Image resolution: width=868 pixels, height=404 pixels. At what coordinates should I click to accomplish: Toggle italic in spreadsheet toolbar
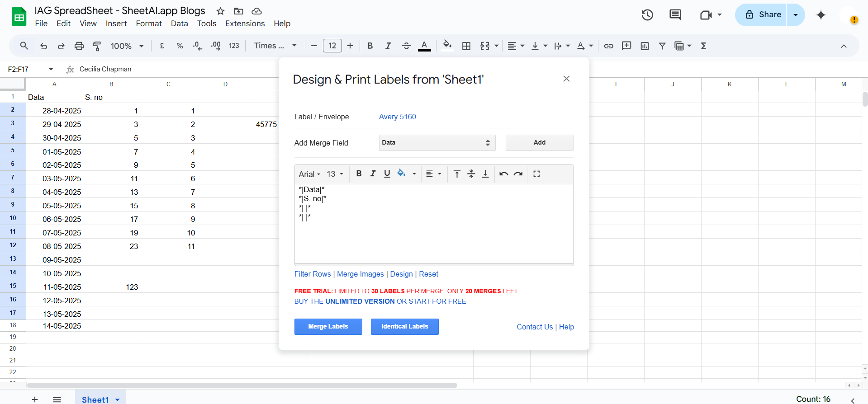(388, 46)
